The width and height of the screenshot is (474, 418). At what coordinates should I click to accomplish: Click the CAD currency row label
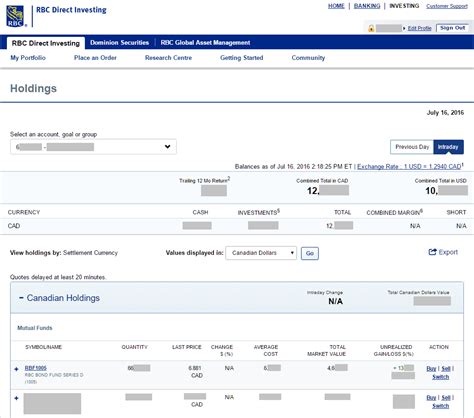click(x=14, y=226)
